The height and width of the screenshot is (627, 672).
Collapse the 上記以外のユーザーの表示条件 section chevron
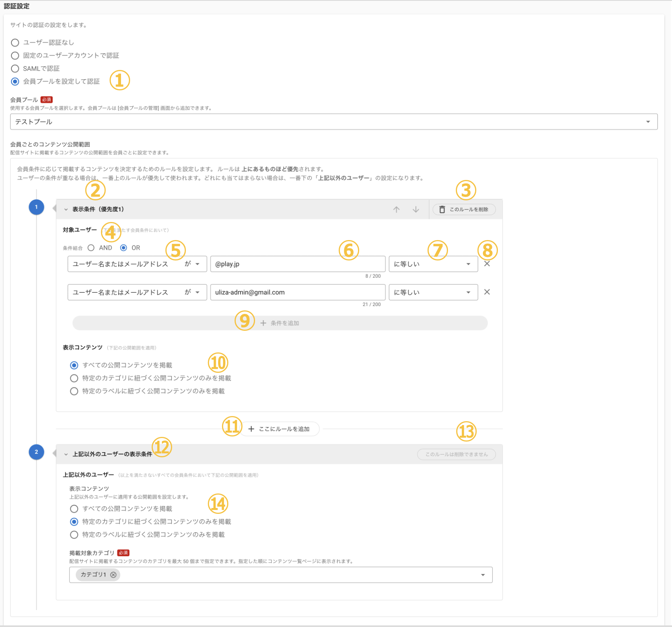[66, 454]
